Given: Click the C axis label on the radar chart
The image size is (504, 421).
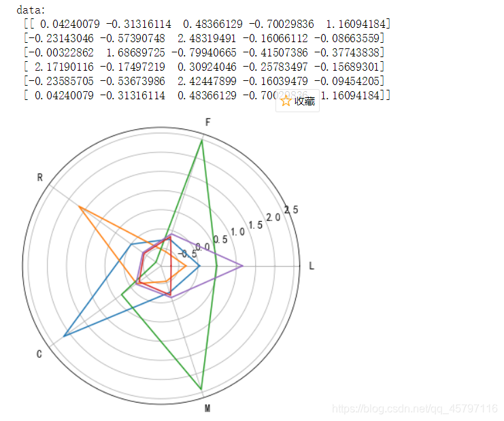Looking at the screenshot, I should pos(39,354).
